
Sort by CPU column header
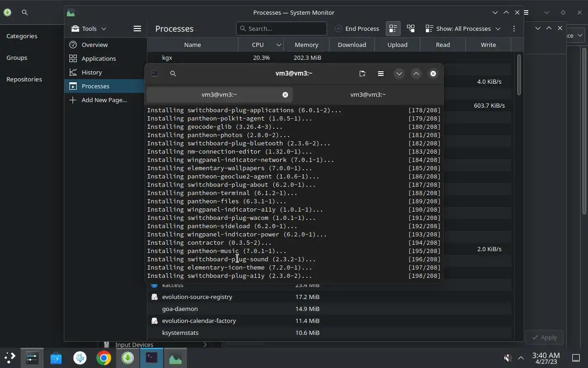click(260, 45)
